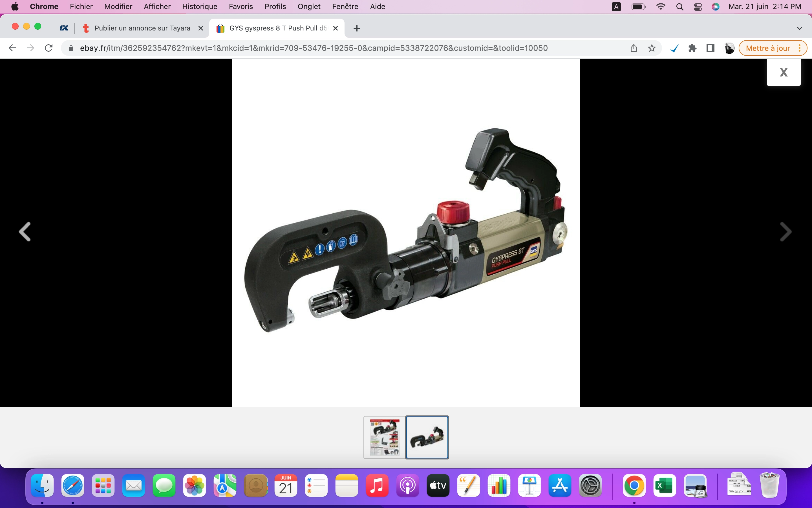Share this page with the share icon
Image resolution: width=812 pixels, height=508 pixels.
[x=634, y=48]
